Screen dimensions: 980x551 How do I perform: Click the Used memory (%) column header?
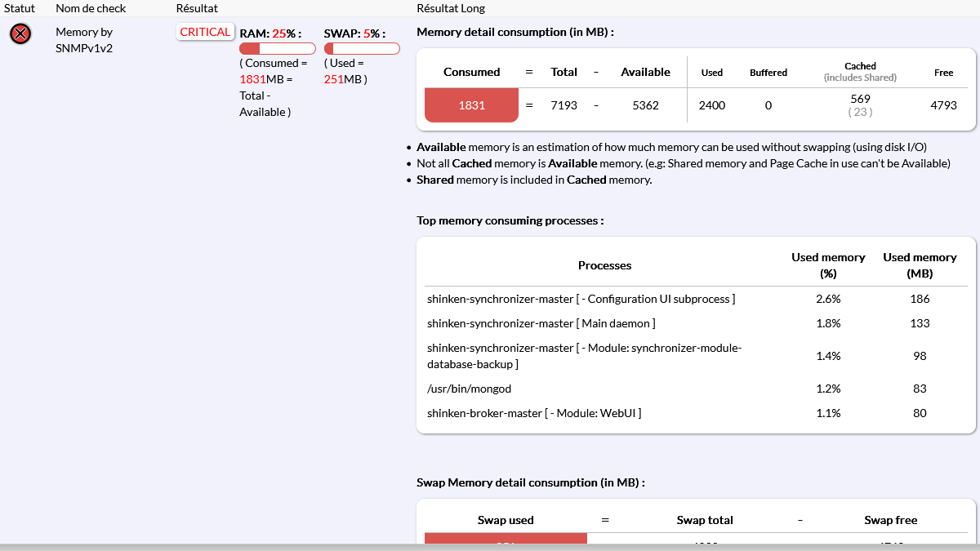coord(827,265)
